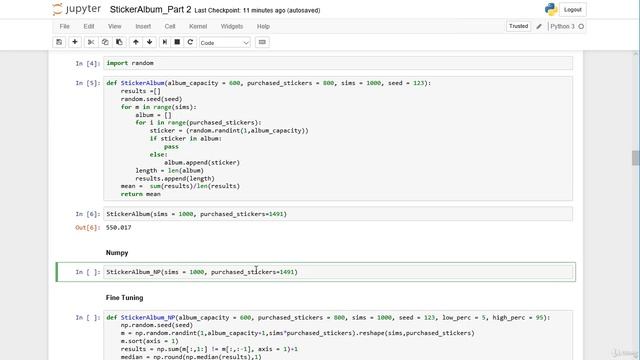
Task: Click the 'album.append(sticker)' line
Action: (x=202, y=162)
